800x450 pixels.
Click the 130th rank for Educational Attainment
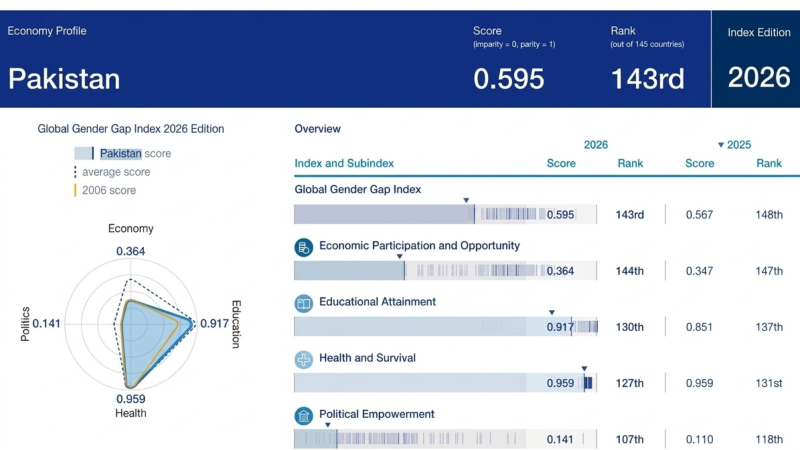(x=630, y=327)
